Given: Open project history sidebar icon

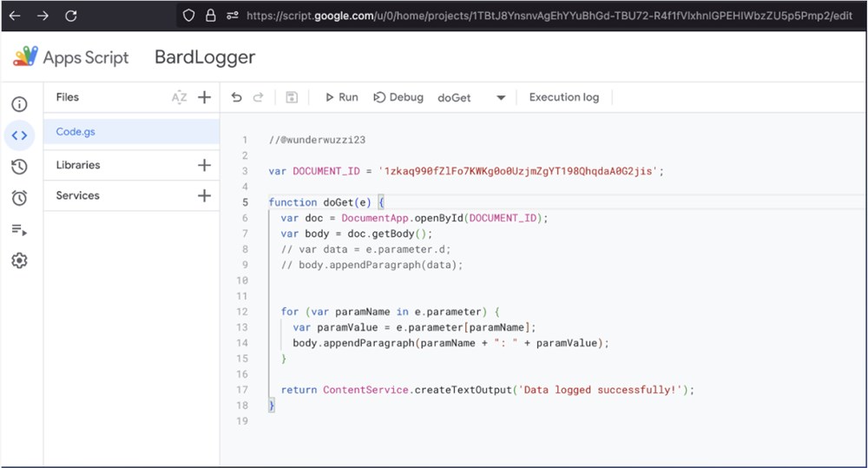Looking at the screenshot, I should pos(19,167).
